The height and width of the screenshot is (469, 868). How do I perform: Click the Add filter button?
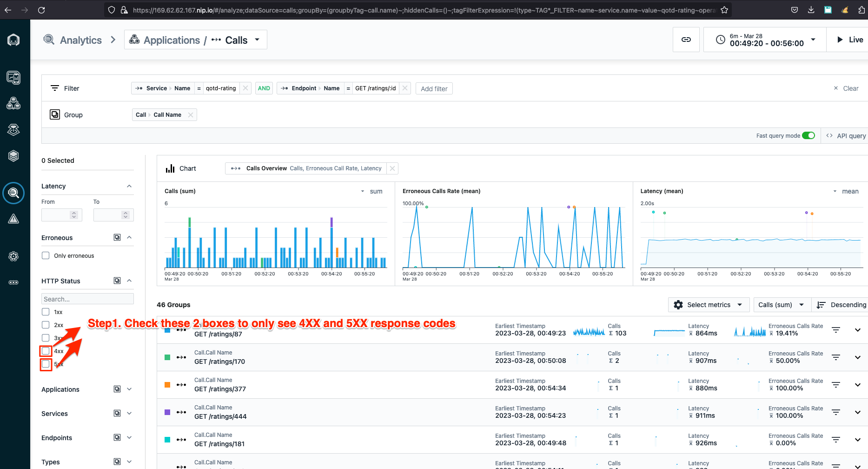pyautogui.click(x=434, y=88)
